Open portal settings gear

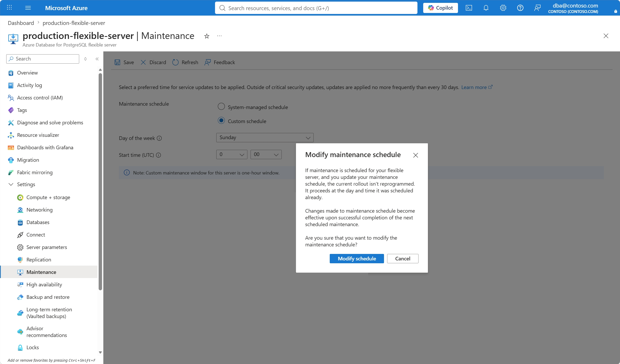(503, 8)
